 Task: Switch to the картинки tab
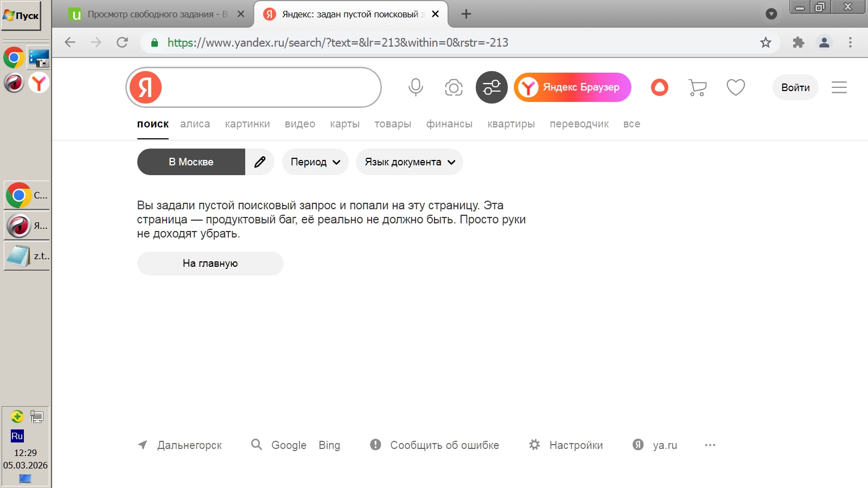[x=247, y=124]
